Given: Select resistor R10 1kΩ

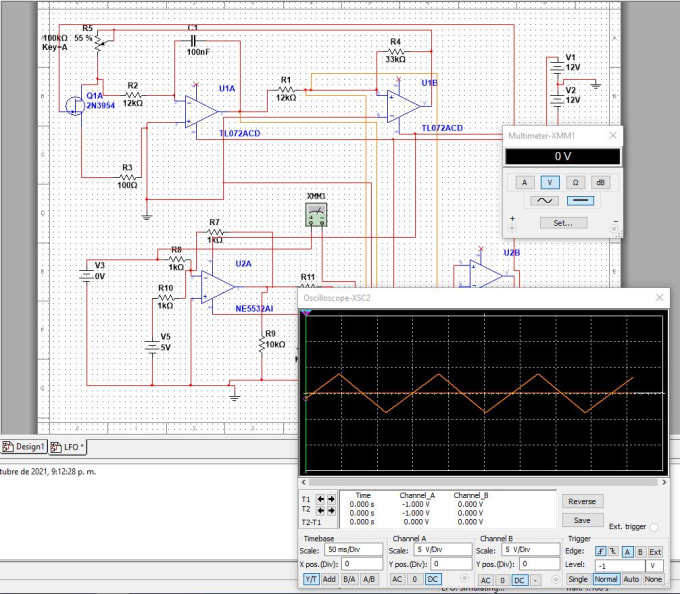Looking at the screenshot, I should 166,298.
